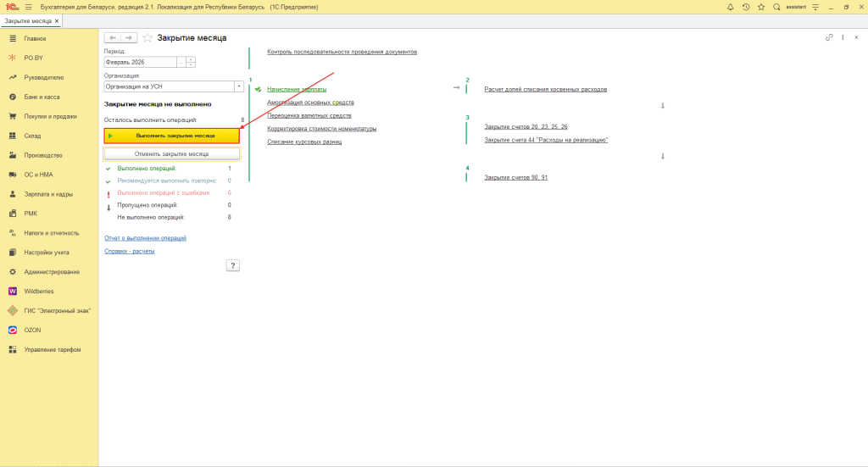Viewport: 868px width, 467px height.
Task: Open the three-dot more actions menu
Action: coord(843,37)
